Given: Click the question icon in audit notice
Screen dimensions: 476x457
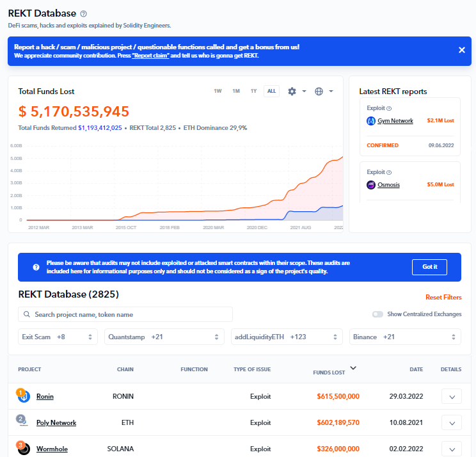Looking at the screenshot, I should (36, 267).
